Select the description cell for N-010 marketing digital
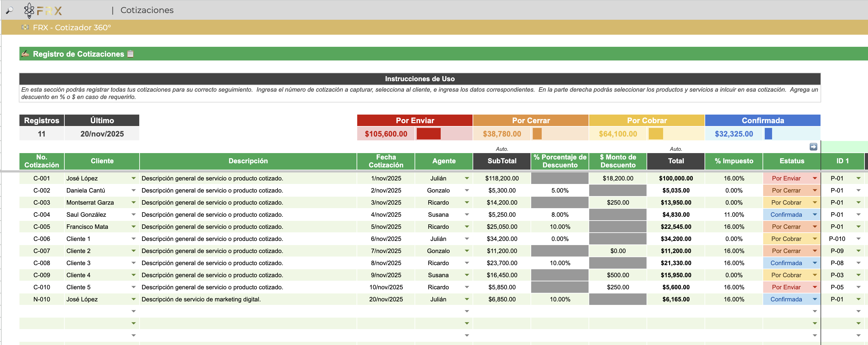The height and width of the screenshot is (345, 868). click(x=248, y=299)
